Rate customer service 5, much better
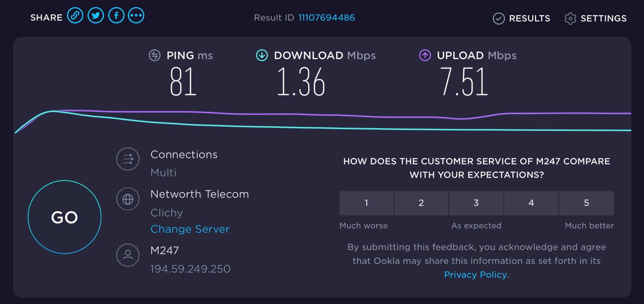This screenshot has width=644, height=304. tap(587, 203)
